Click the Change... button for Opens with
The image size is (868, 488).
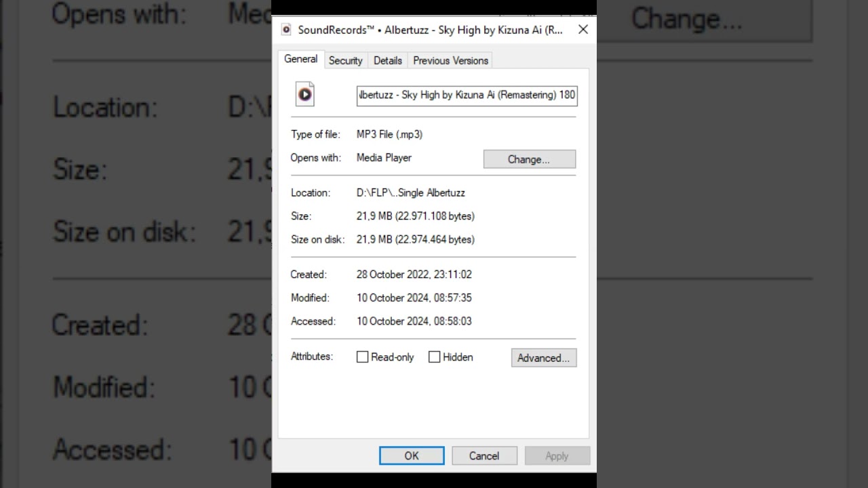530,159
